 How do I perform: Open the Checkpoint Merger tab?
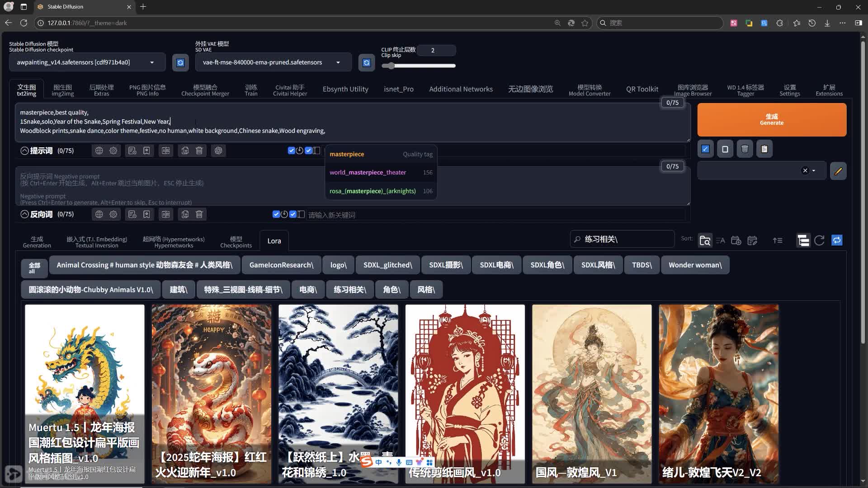pyautogui.click(x=205, y=90)
